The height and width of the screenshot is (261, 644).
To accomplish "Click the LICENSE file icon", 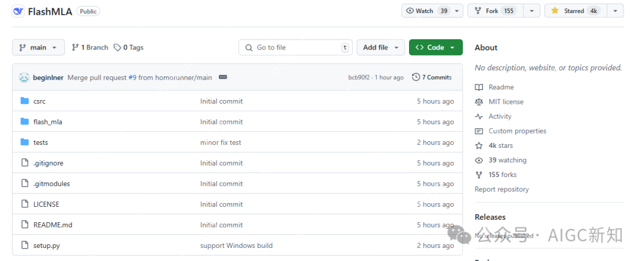I will tap(24, 204).
